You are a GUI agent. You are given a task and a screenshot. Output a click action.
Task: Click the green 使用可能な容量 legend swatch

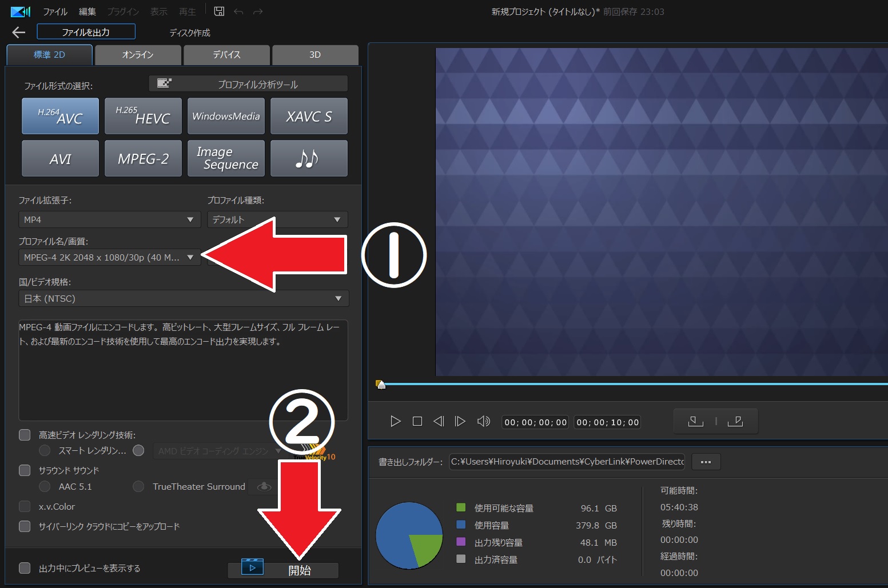pos(461,507)
